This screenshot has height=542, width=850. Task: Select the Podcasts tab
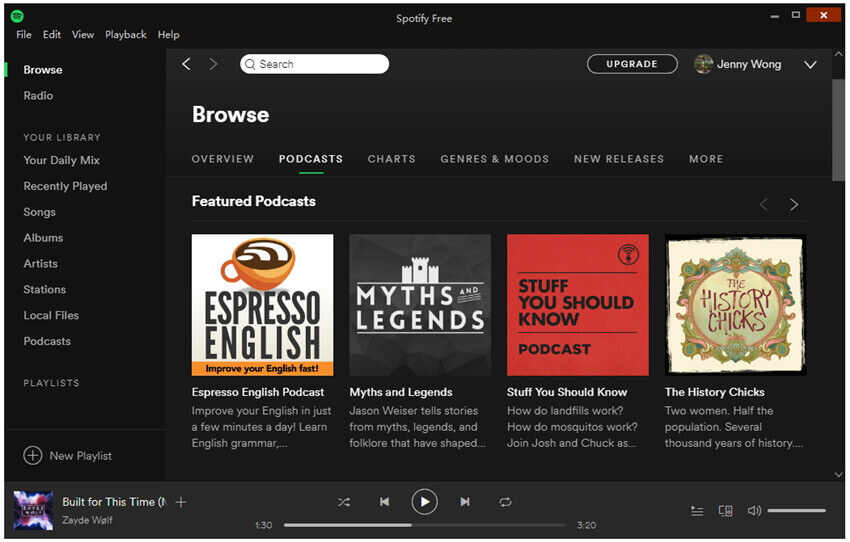[311, 159]
